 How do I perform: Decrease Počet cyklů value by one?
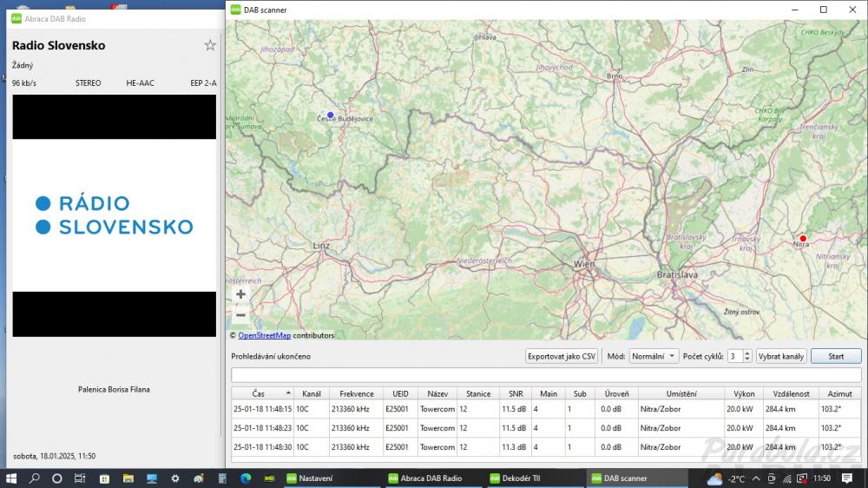point(746,359)
